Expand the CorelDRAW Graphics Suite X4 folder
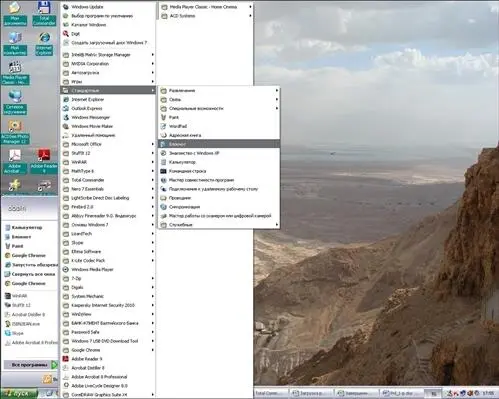Image resolution: width=499 pixels, height=399 pixels. [108, 395]
